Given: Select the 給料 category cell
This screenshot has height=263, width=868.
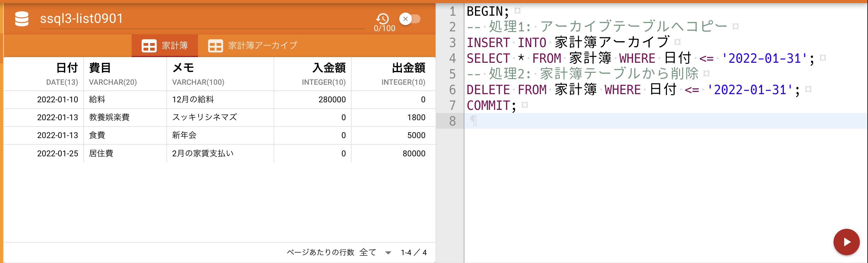Looking at the screenshot, I should click(125, 99).
